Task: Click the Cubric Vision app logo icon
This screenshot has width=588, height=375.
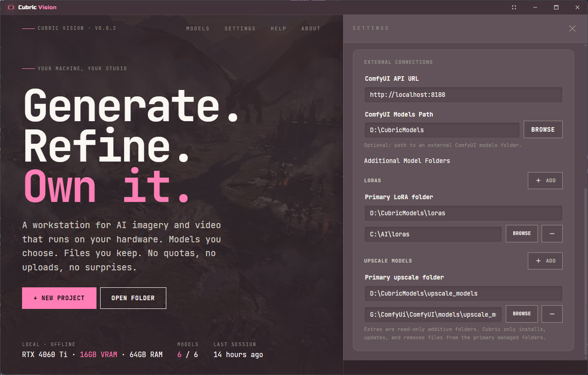Action: [x=11, y=7]
